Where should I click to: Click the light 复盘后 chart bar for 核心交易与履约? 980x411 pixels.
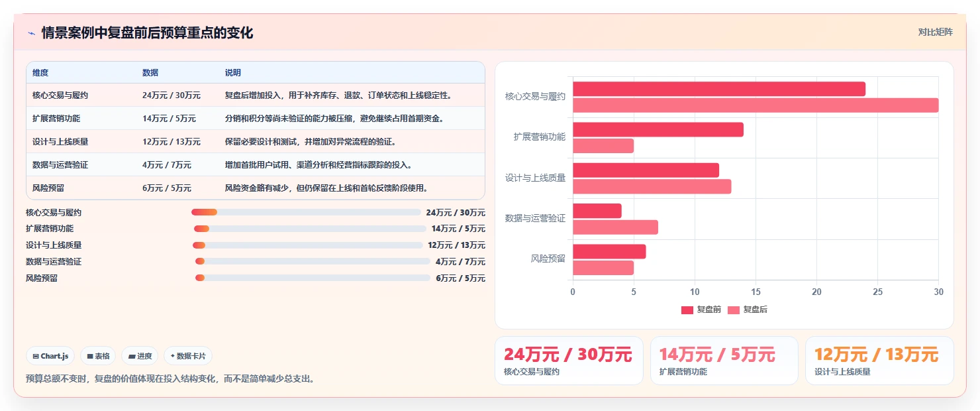pyautogui.click(x=756, y=105)
